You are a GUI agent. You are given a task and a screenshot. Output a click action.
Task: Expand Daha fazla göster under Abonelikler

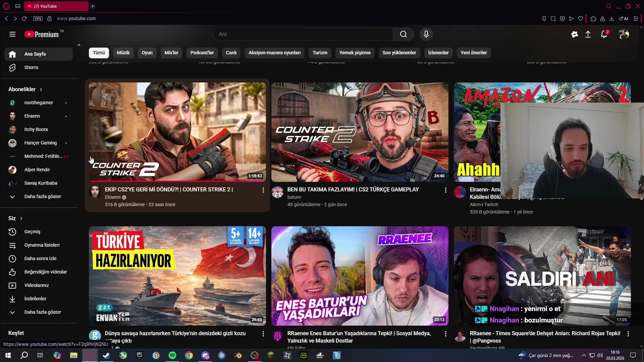tap(39, 197)
